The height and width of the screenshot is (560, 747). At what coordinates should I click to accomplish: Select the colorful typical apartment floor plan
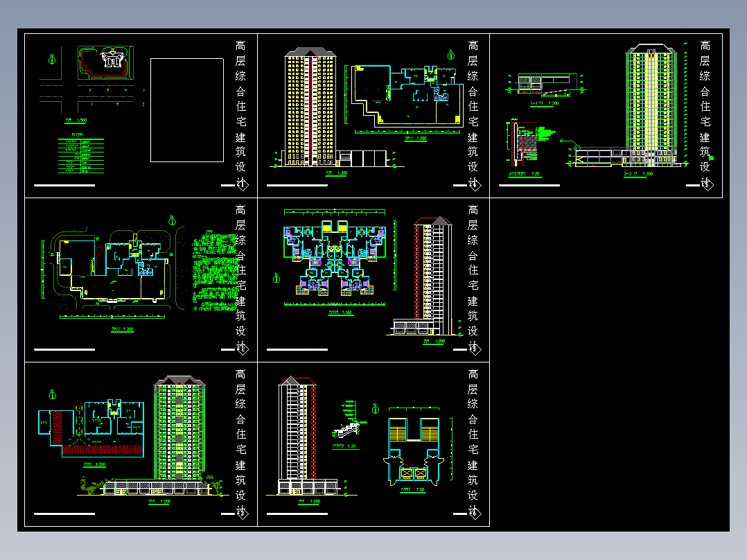coord(335,257)
